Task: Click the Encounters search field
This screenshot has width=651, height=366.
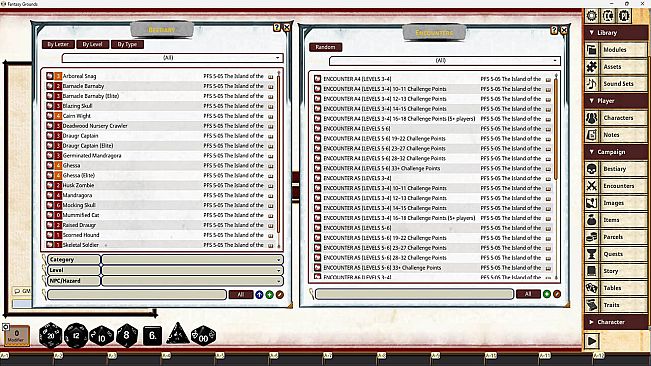Action: (414, 294)
